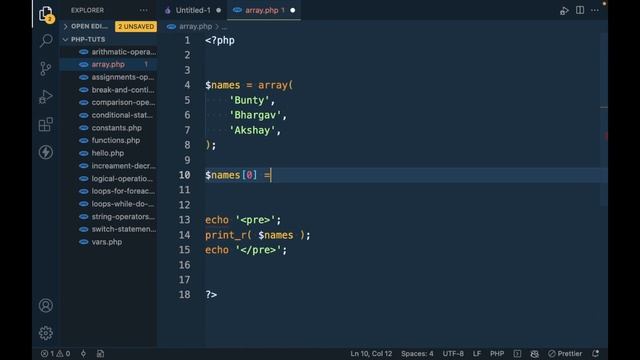The image size is (640, 360).
Task: Place cursor on '$names = array(' line
Action: pyautogui.click(x=249, y=85)
